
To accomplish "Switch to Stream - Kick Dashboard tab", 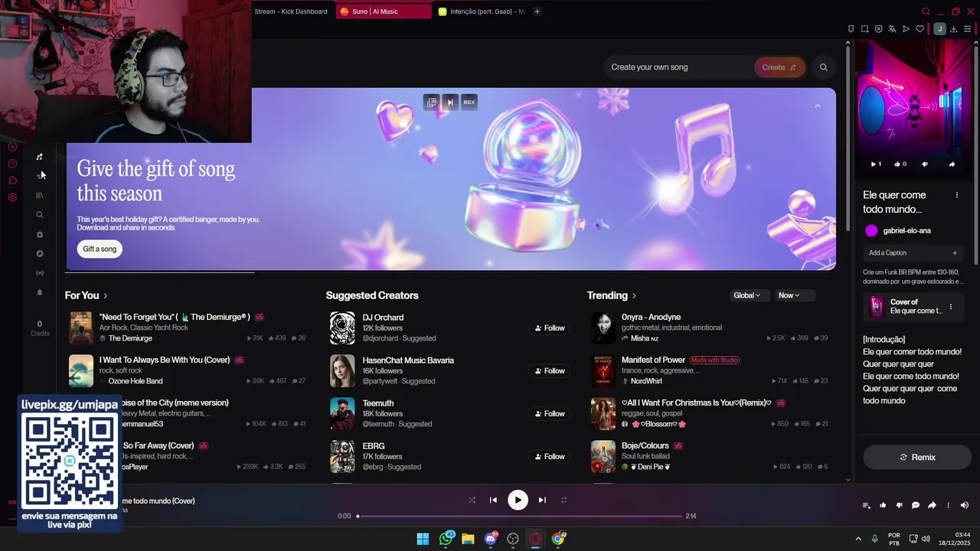I will coord(291,11).
